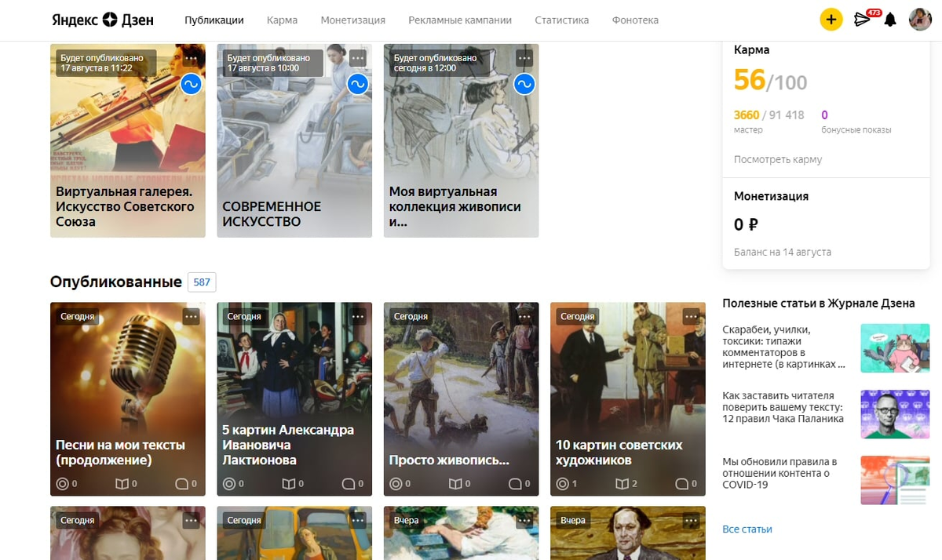Image resolution: width=942 pixels, height=560 pixels.
Task: Click blue wave icon on Моя виртуальная коллекция card
Action: point(524,84)
